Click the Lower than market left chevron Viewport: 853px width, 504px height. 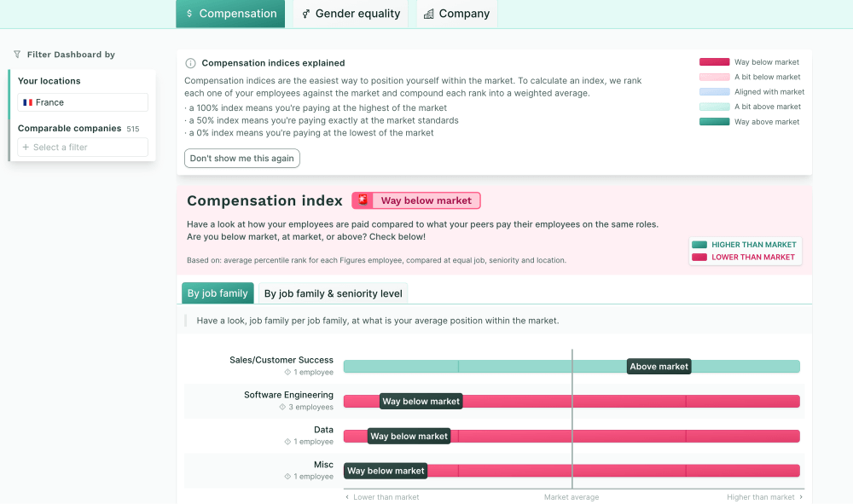click(346, 497)
